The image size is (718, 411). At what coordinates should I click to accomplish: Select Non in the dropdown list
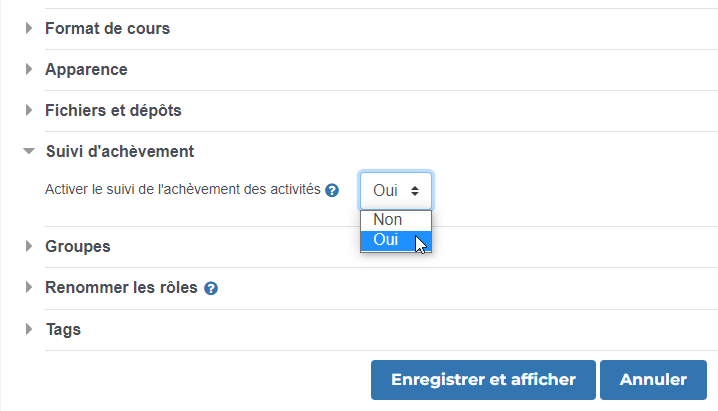(x=388, y=220)
